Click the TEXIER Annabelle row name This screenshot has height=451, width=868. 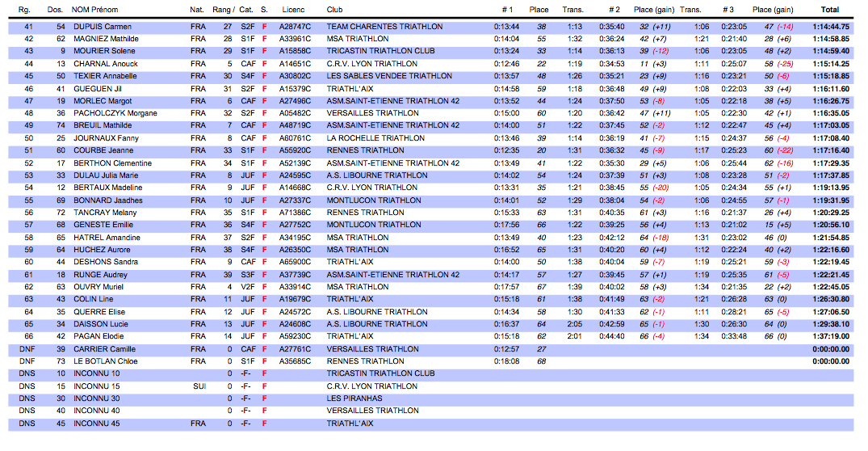tap(105, 76)
